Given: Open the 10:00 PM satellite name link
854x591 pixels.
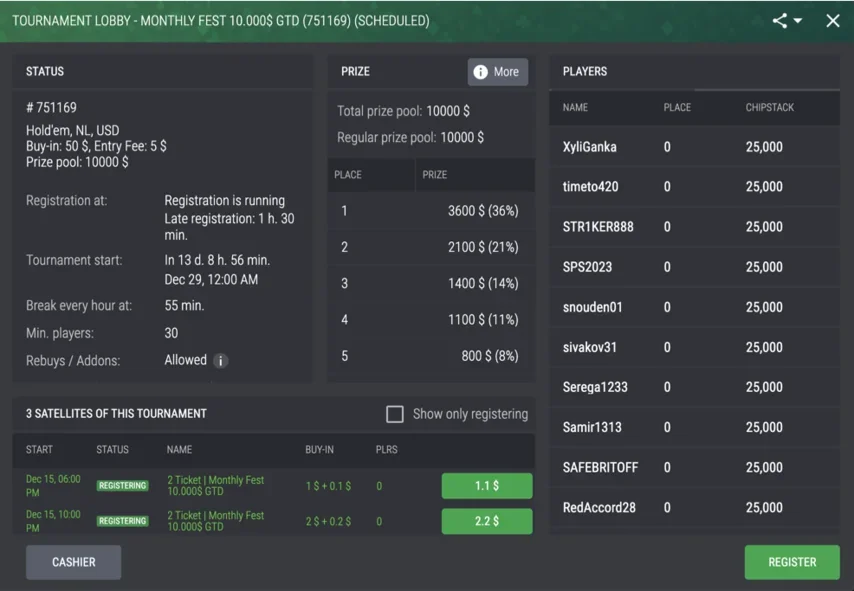Looking at the screenshot, I should 215,521.
